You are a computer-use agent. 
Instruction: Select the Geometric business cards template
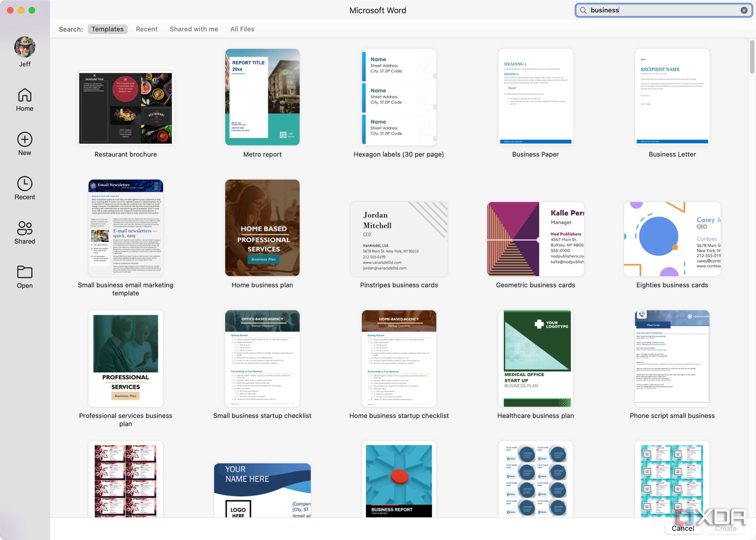pos(536,239)
